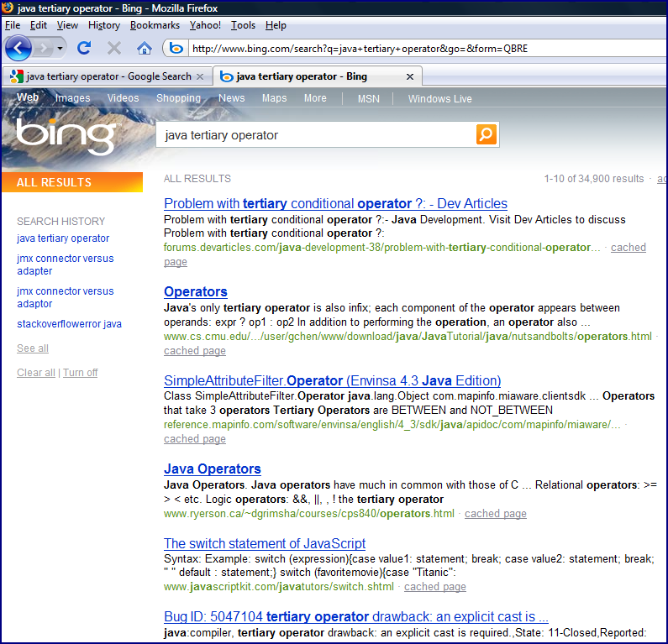Click See all search history
Viewport: 668px width, 644px height.
click(x=33, y=348)
